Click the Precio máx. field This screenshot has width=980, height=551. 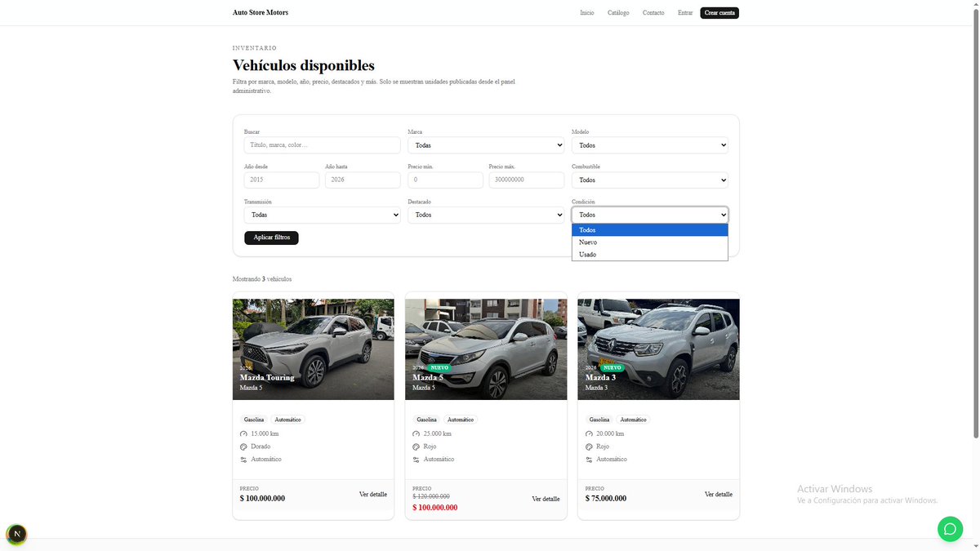tap(527, 180)
